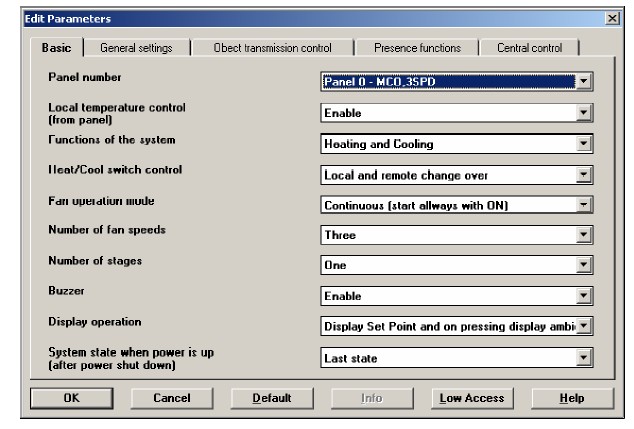Open Help for Edit Parameters
Viewport: 634px width, 429px height.
[571, 398]
